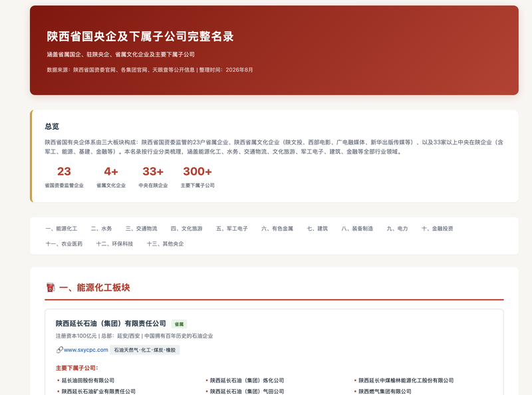Image resolution: width=532 pixels, height=395 pixels.
Task: Click the fuel pump icon beside 能源化工板块
Action: 51,287
